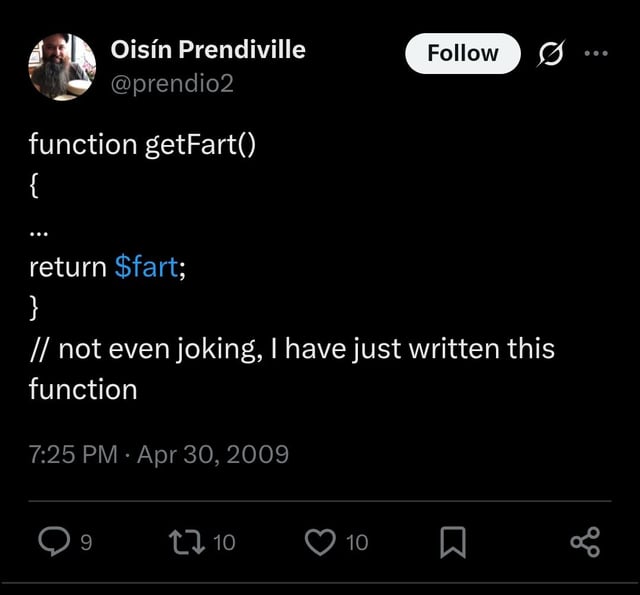This screenshot has width=640, height=595.
Task: Reply to the tweet via speech bubble icon
Action: coord(52,542)
